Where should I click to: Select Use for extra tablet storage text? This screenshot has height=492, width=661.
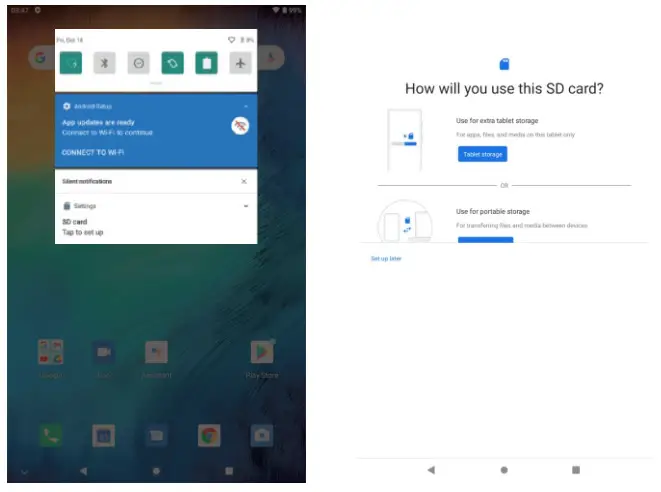tap(497, 121)
